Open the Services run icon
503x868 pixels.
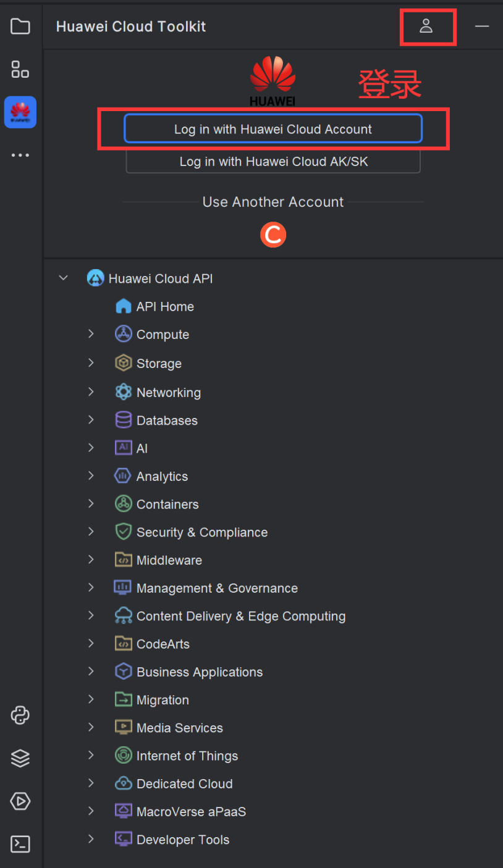(x=20, y=801)
